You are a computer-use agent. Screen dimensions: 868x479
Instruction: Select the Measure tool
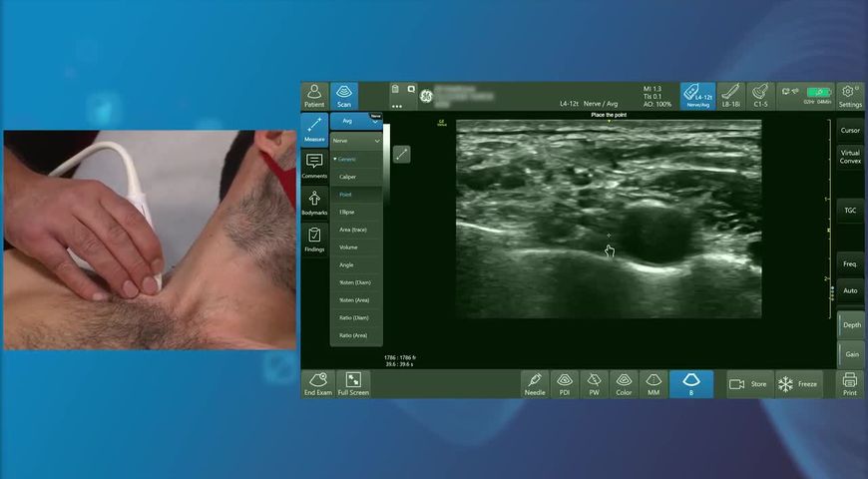[x=314, y=129]
